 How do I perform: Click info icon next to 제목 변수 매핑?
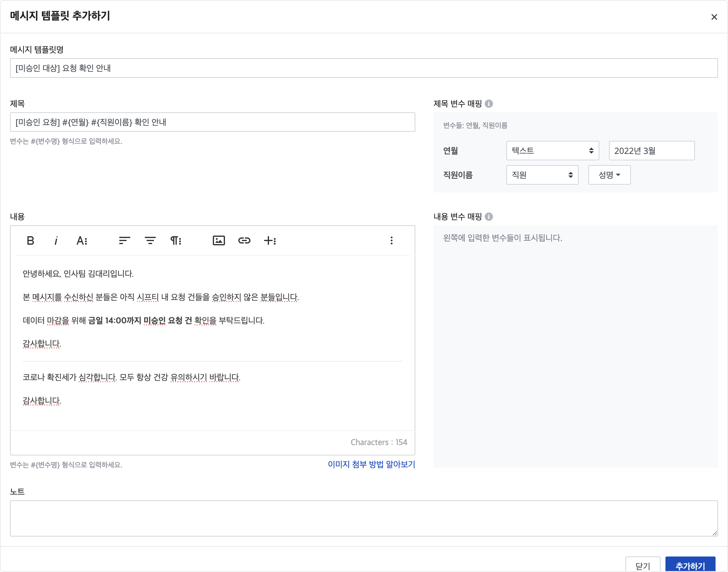point(489,104)
